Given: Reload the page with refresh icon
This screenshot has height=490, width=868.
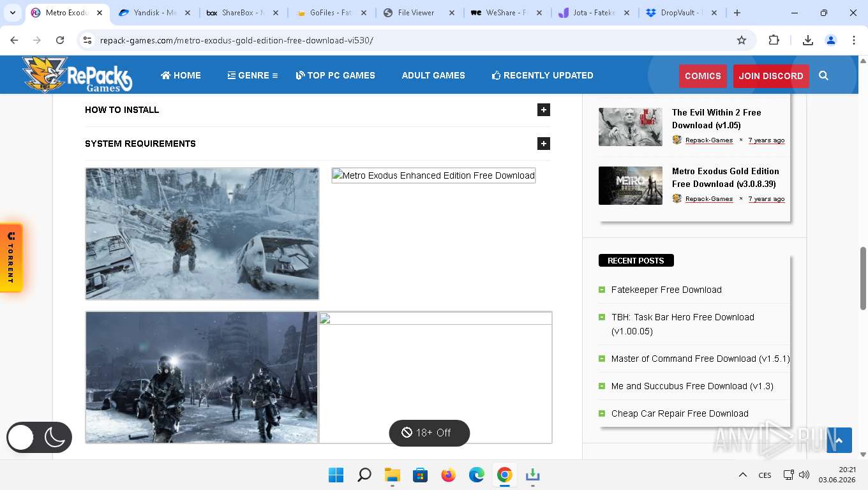Looking at the screenshot, I should point(60,40).
